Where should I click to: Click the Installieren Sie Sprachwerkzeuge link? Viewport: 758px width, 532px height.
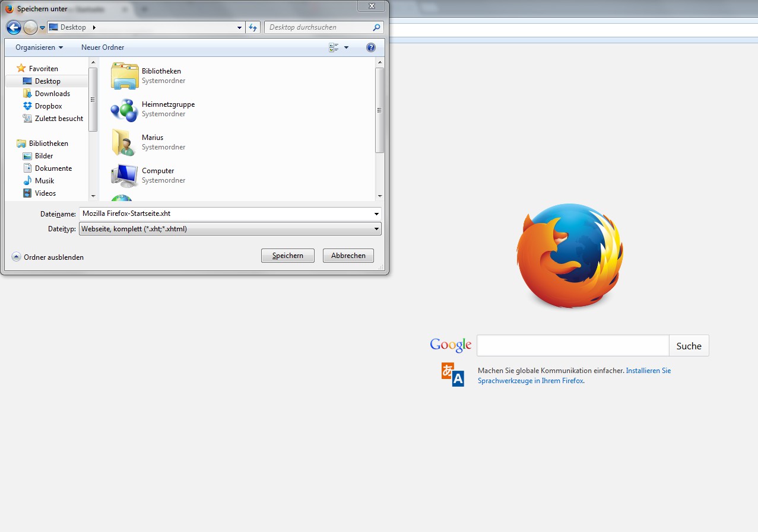tap(648, 371)
